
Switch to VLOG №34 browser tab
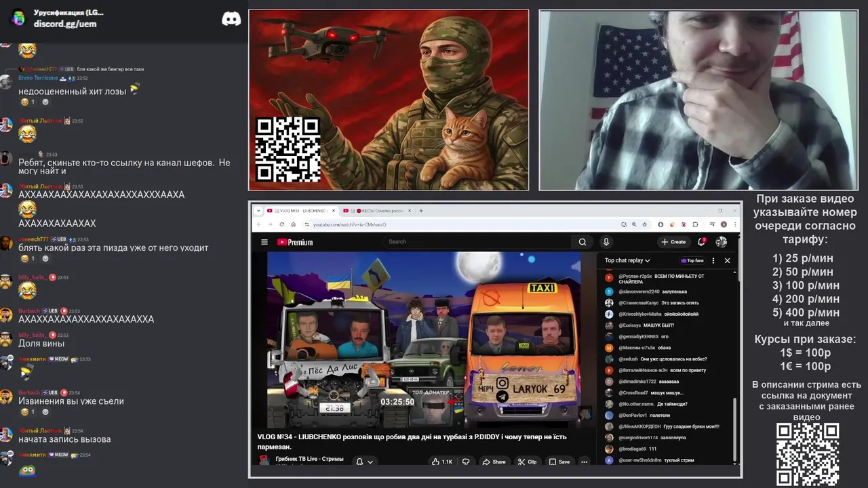pos(300,211)
